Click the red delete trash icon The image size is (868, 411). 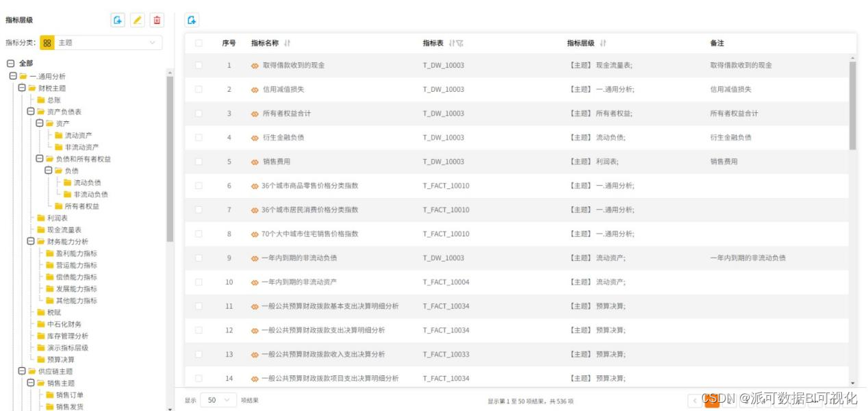(x=157, y=21)
